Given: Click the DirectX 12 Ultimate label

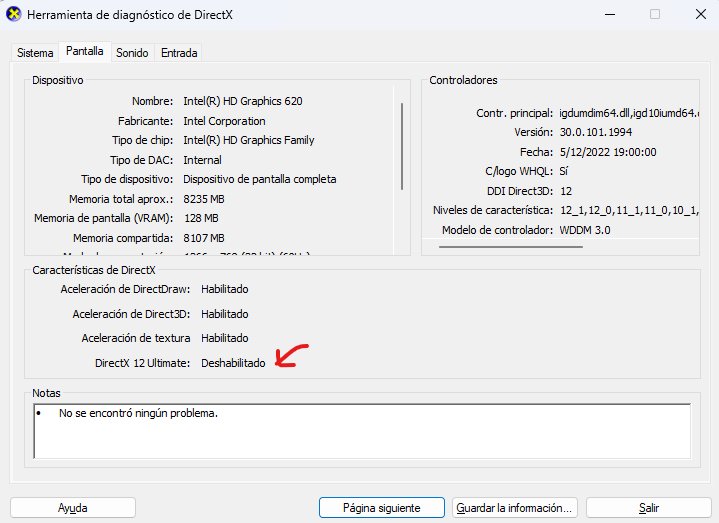Looking at the screenshot, I should (x=142, y=363).
